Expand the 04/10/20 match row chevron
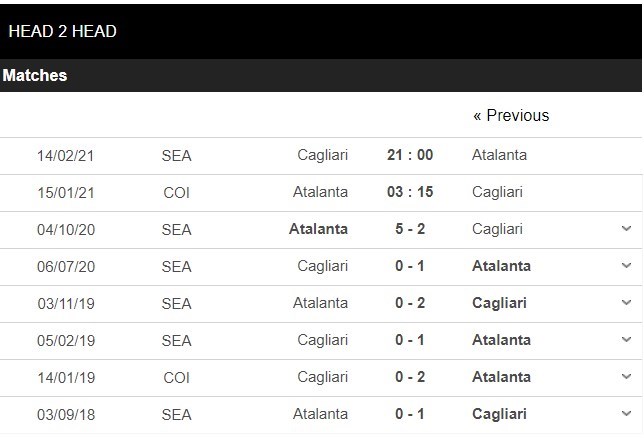The width and height of the screenshot is (644, 438). coord(626,229)
